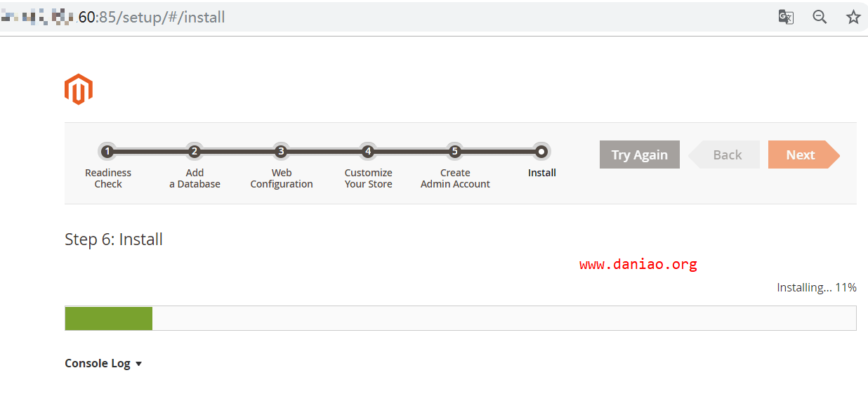The height and width of the screenshot is (394, 868).
Task: Select step 2 Add a Database circle
Action: [x=195, y=151]
